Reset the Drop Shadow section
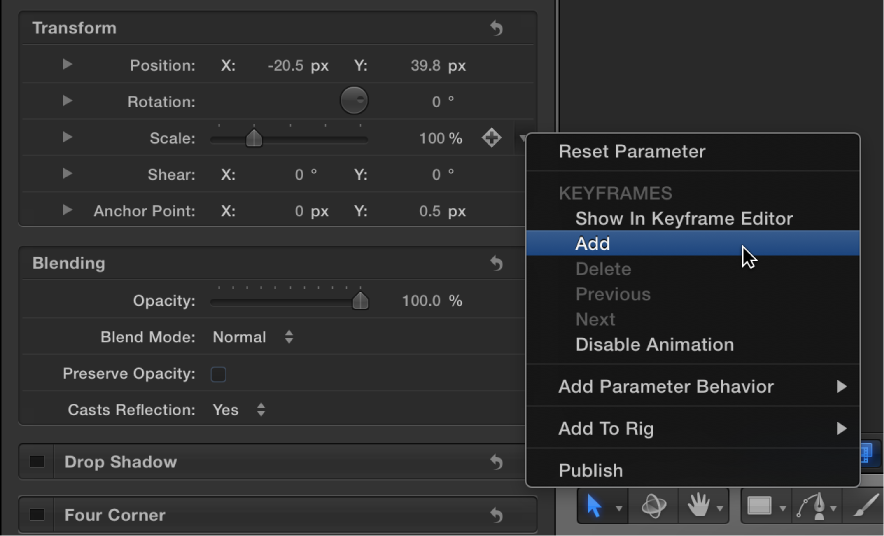 click(496, 462)
